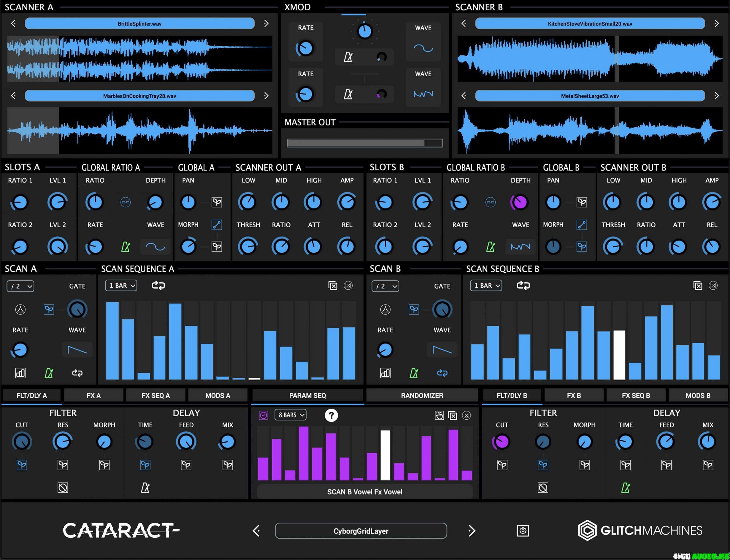Click the BrittleSplinter waveform display

[140, 59]
